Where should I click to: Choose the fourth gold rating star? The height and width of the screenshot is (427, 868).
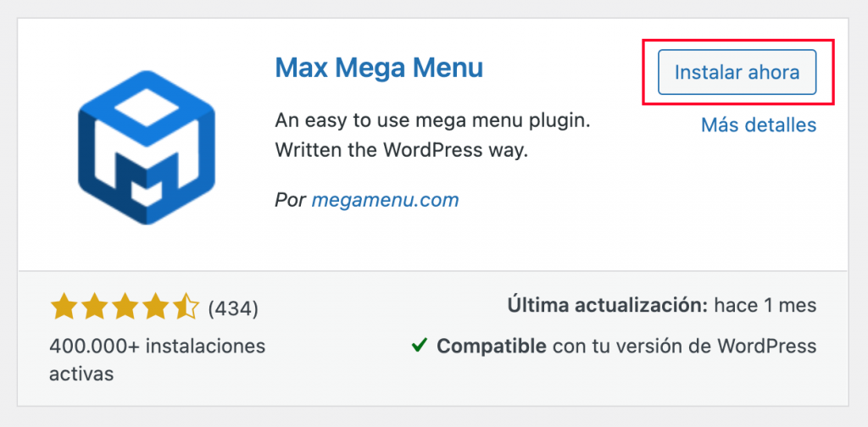(x=156, y=308)
